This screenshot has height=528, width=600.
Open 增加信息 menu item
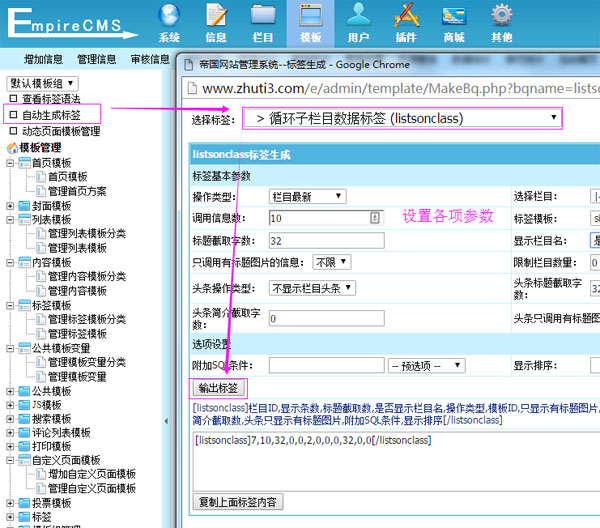[x=43, y=59]
